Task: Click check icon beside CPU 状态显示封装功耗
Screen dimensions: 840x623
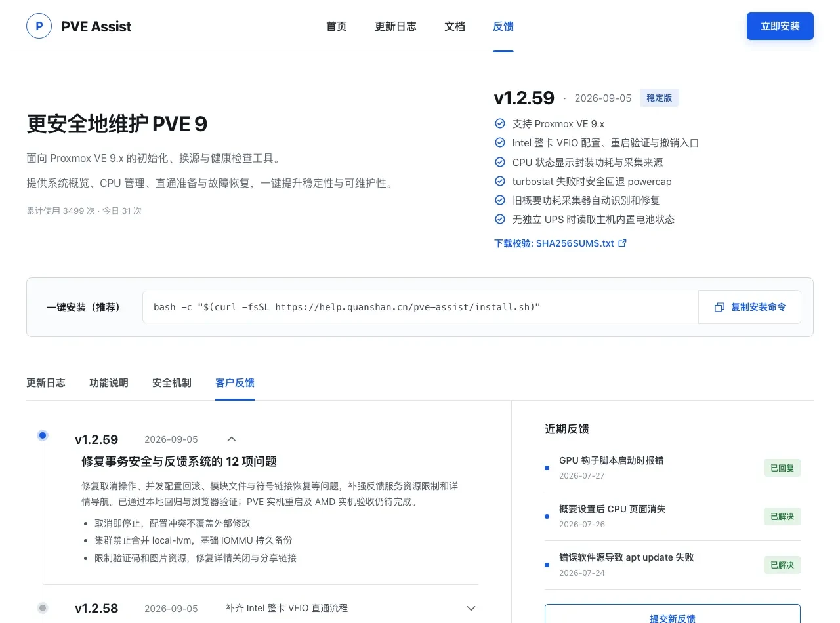Action: 500,162
